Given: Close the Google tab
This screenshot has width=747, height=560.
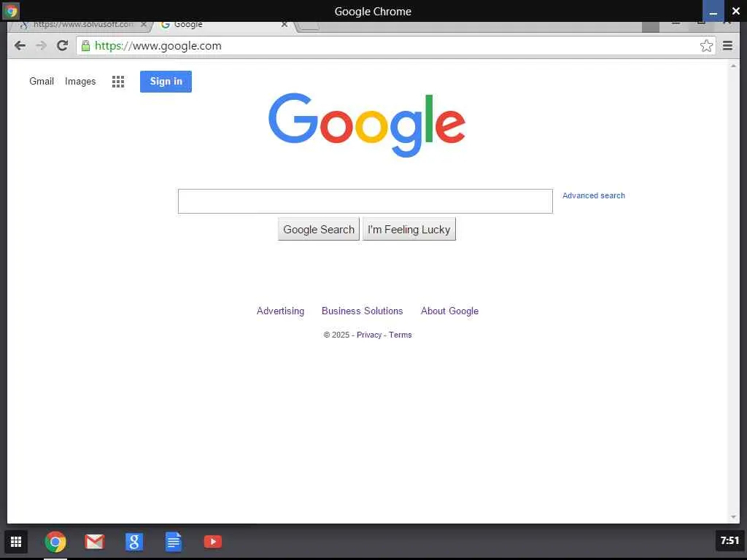Looking at the screenshot, I should tap(284, 24).
